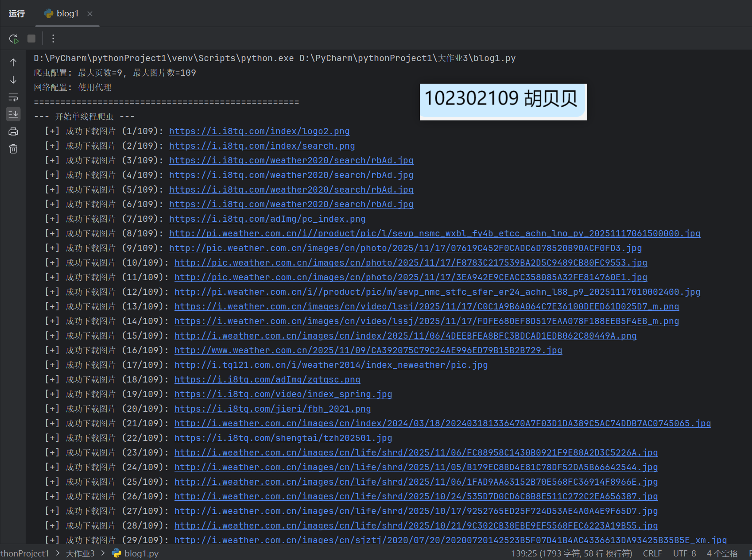Open the rbAd.jpg link on row 5/109

pyautogui.click(x=291, y=190)
